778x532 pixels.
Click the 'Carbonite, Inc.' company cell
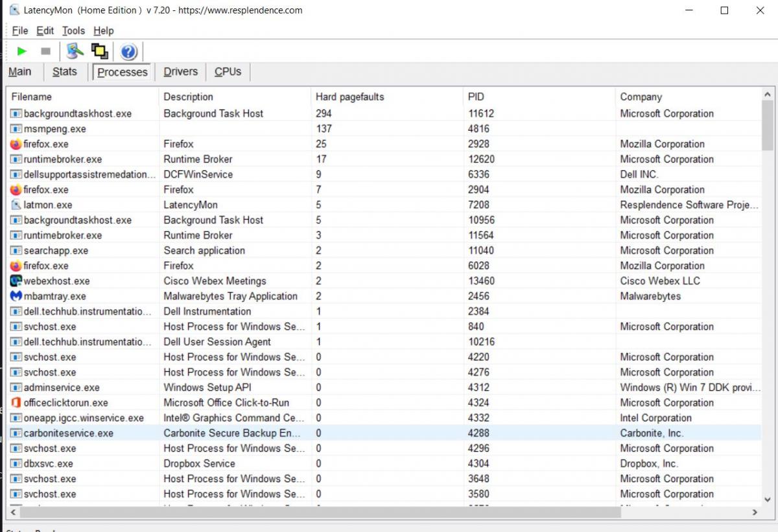click(652, 434)
